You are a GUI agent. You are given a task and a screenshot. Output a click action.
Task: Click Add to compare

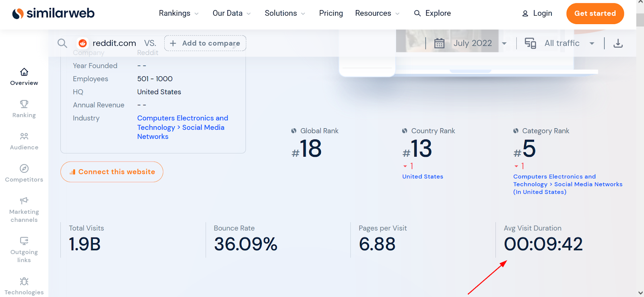205,43
